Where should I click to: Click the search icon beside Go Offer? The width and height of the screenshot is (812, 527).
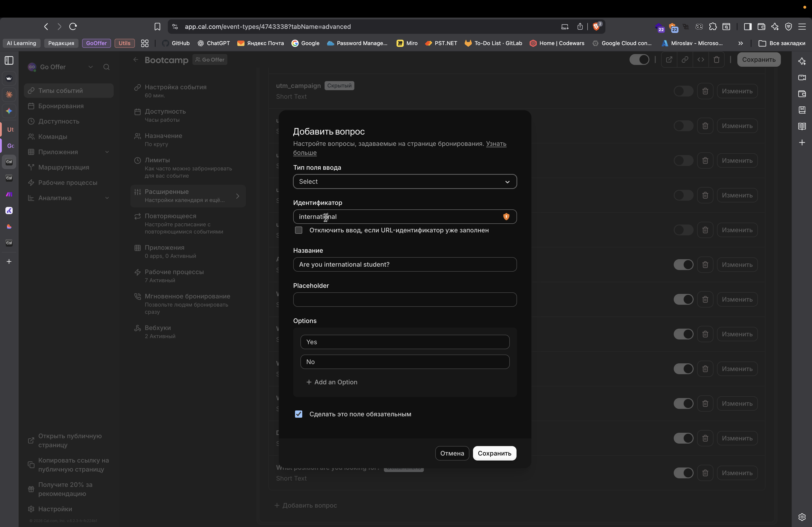106,67
